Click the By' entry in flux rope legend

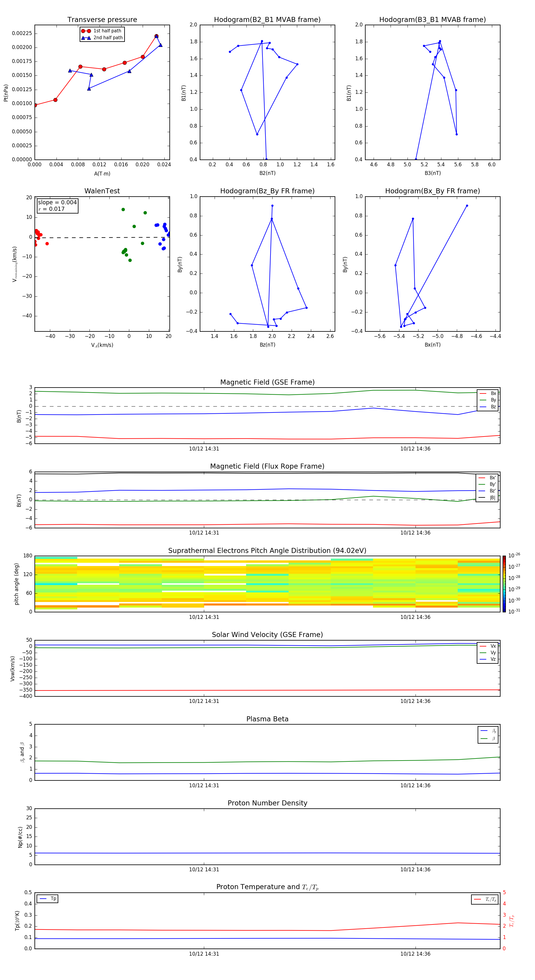487,484
